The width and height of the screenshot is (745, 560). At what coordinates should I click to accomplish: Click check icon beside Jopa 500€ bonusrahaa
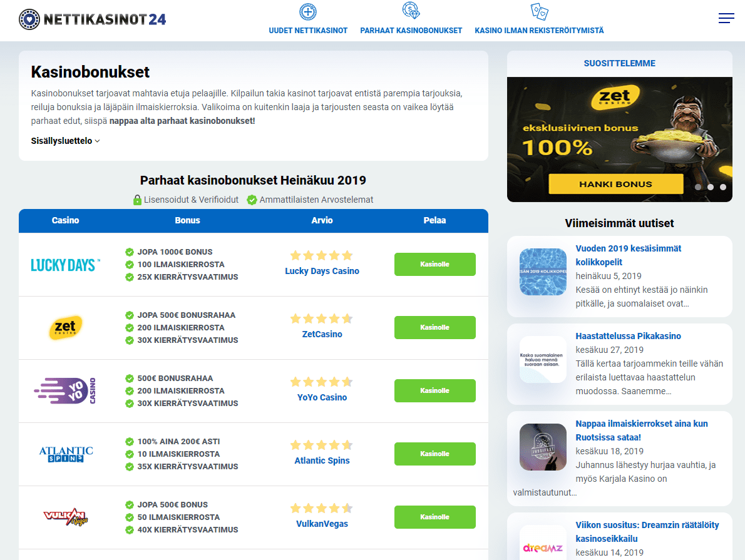tap(129, 315)
